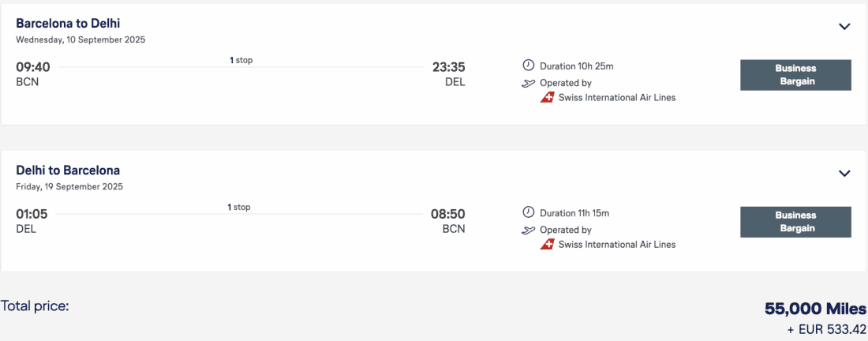Viewport: 868px width, 341px height.
Task: Click the 09:40 BCN departure time
Action: pos(33,67)
